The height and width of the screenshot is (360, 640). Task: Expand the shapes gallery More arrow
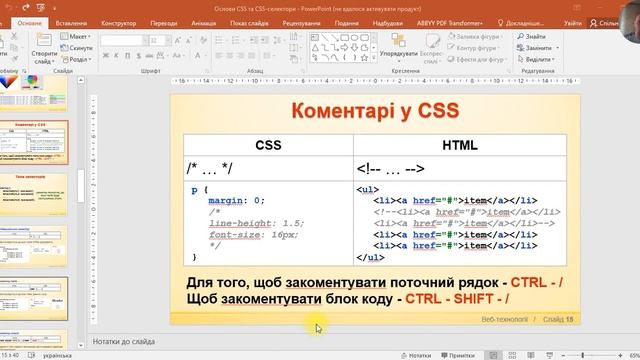click(x=373, y=58)
